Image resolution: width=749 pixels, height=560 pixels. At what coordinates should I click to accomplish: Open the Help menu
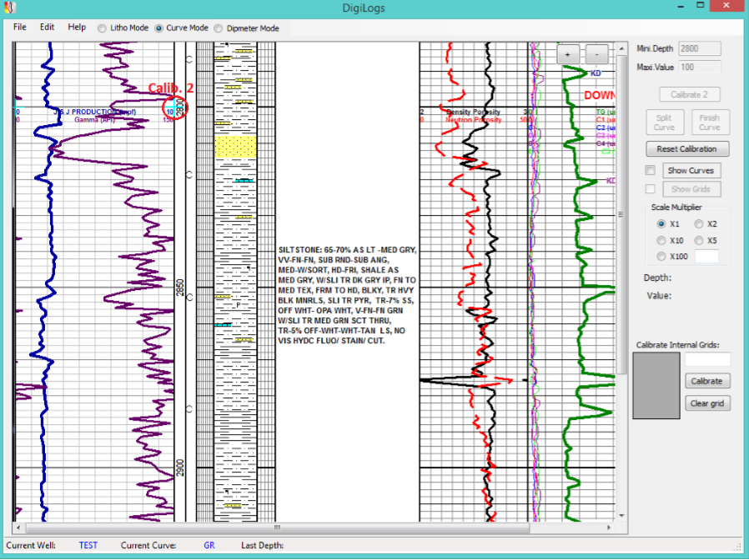tap(77, 27)
